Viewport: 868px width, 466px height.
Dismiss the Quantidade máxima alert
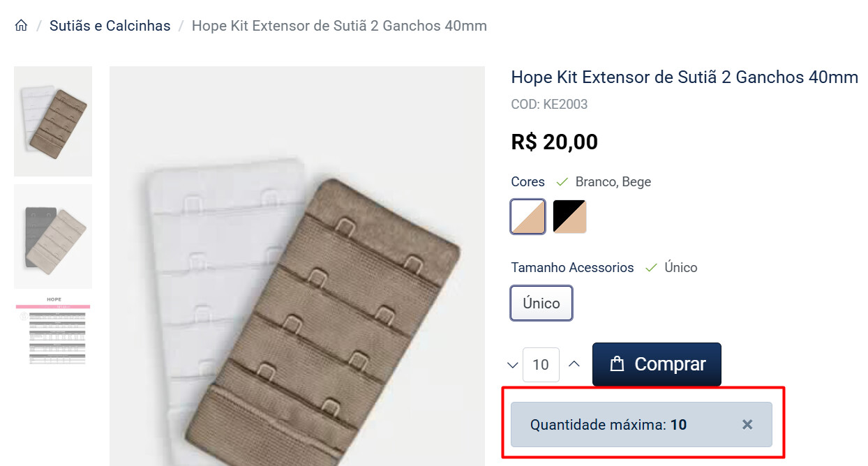747,424
